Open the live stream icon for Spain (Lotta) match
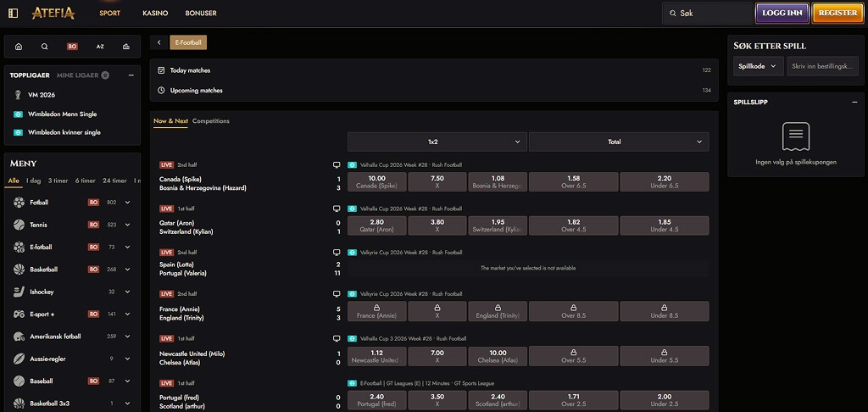 336,252
